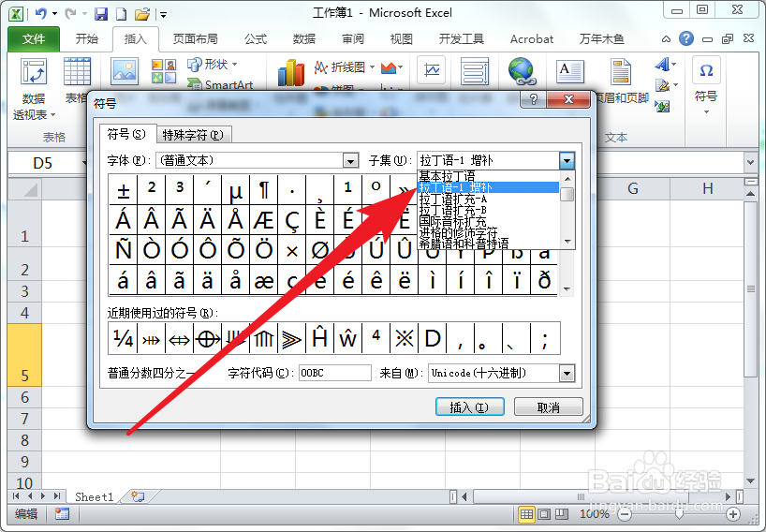This screenshot has height=532, width=766.
Task: Select the ※ recently used symbol
Action: [404, 338]
